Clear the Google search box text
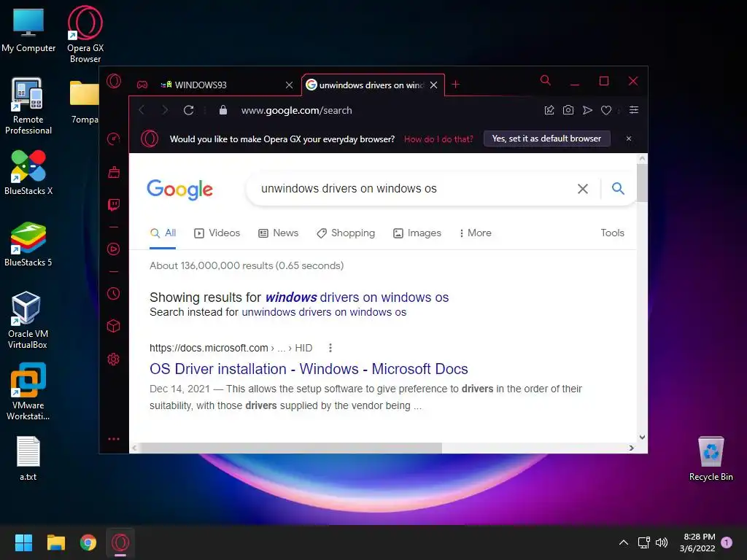The image size is (747, 560). coord(583,189)
